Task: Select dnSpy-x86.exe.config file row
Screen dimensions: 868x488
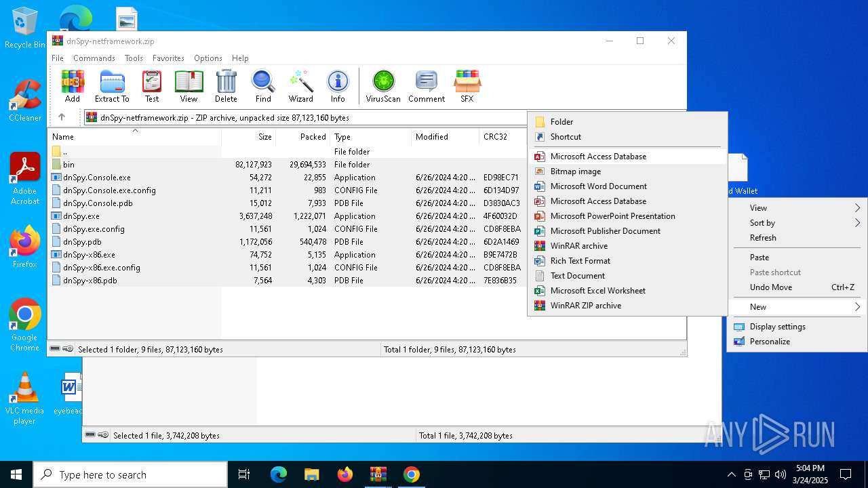Action: coord(287,268)
